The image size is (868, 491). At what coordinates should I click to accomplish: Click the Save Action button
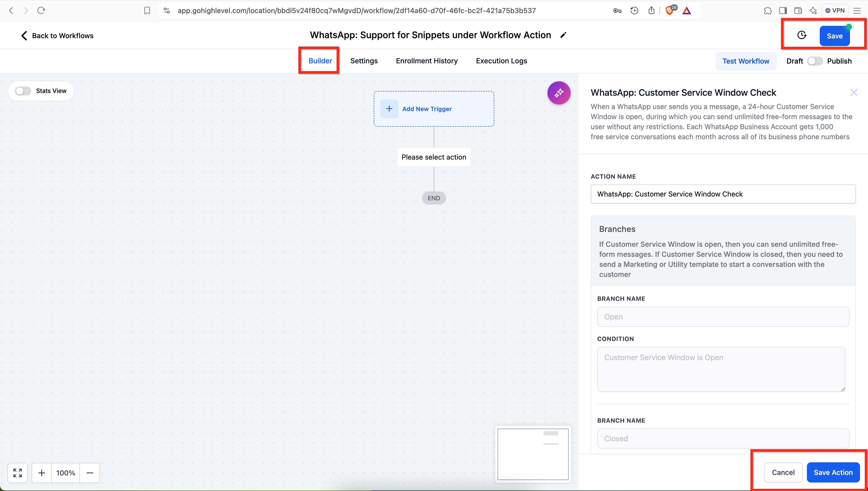coord(833,472)
